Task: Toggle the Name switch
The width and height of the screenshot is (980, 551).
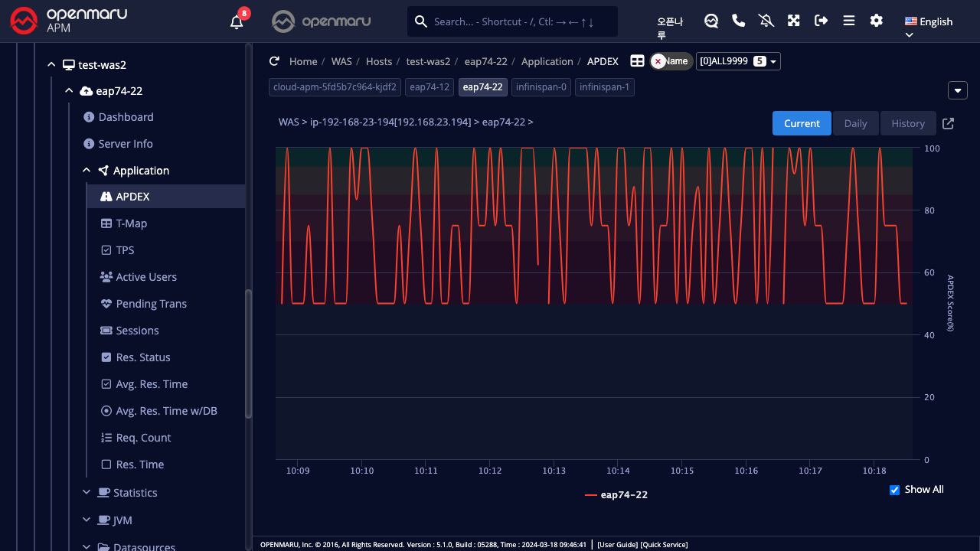Action: (x=671, y=61)
